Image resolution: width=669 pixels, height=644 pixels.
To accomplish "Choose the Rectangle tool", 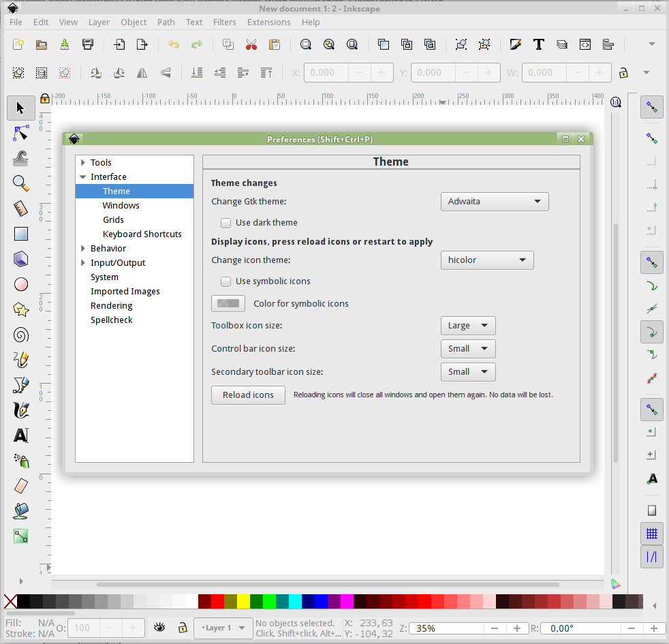I will click(20, 234).
